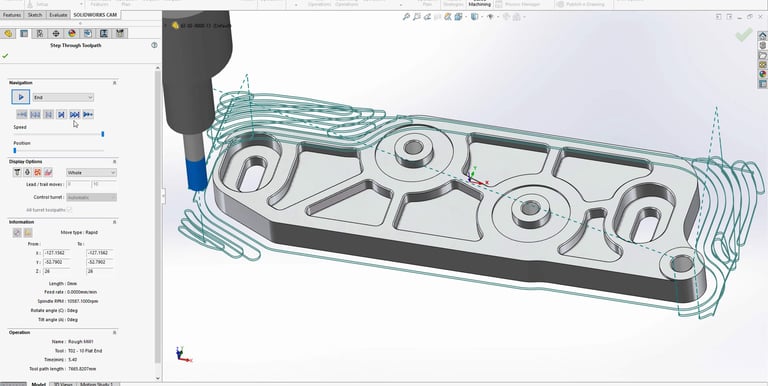The width and height of the screenshot is (768, 386).
Task: Click Zoom to Area in the view toolbar
Action: 417,17
